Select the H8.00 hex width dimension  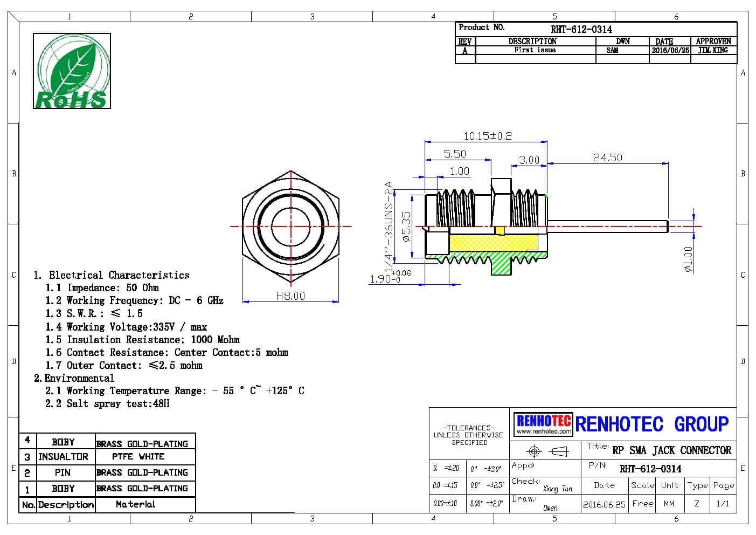pyautogui.click(x=290, y=296)
